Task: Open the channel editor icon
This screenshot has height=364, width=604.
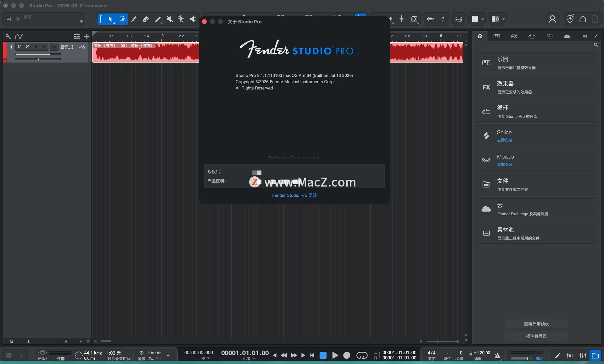Action: pos(570,356)
